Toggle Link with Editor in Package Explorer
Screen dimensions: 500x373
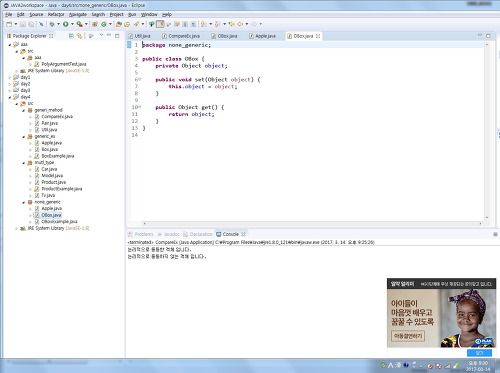click(x=79, y=36)
